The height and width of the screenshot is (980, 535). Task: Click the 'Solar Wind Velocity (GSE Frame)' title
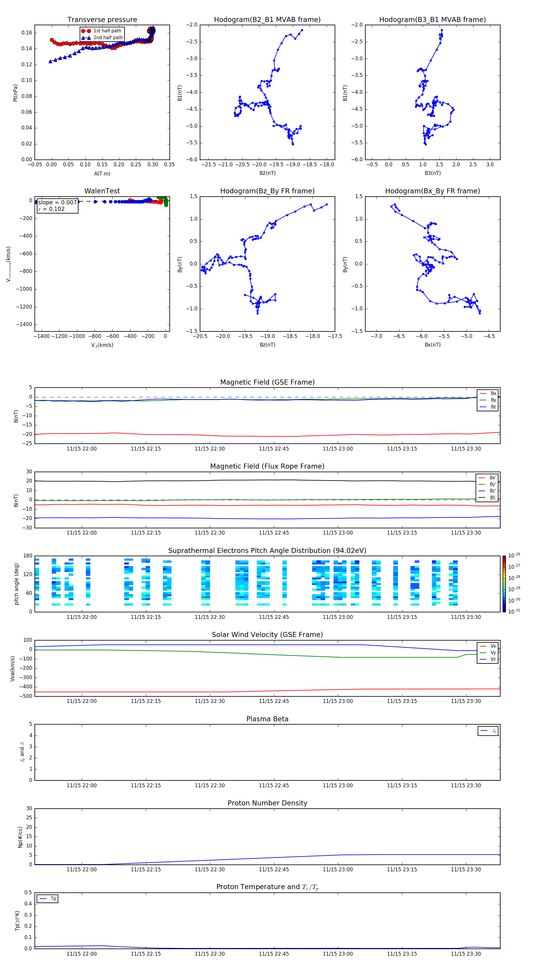267,635
